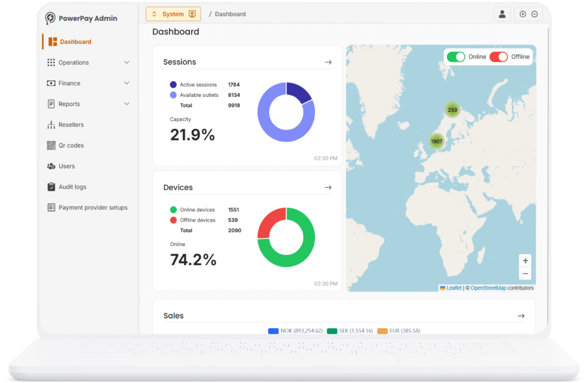This screenshot has width=588, height=383.
Task: Click the Operations dots grid icon
Action: tap(51, 62)
